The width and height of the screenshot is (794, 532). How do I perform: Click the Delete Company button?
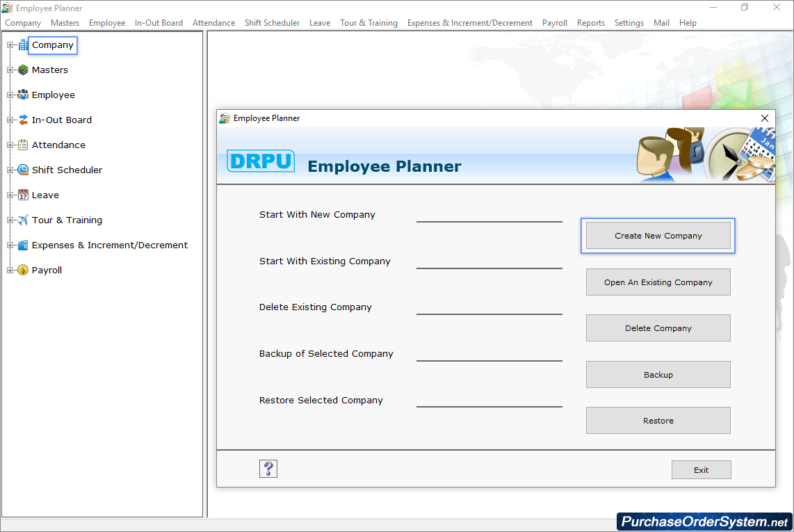(658, 328)
